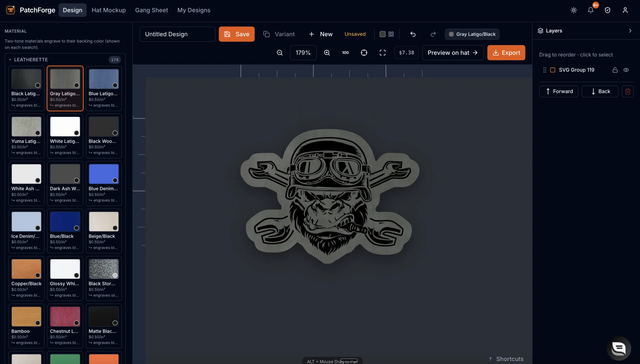Viewport: 640px width, 364px height.
Task: Choose the Matte Blac... material swatch
Action: click(104, 326)
